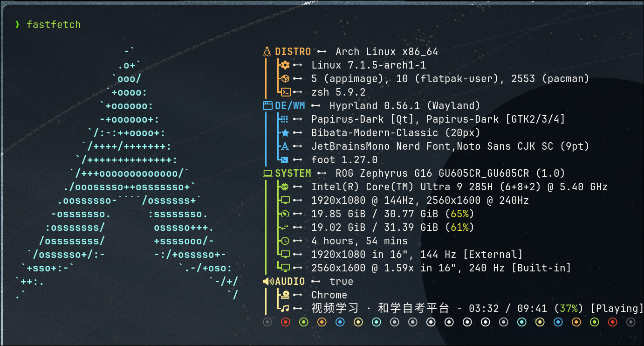This screenshot has width=644, height=346.
Task: Click the [Built-in] display label
Action: (x=541, y=268)
